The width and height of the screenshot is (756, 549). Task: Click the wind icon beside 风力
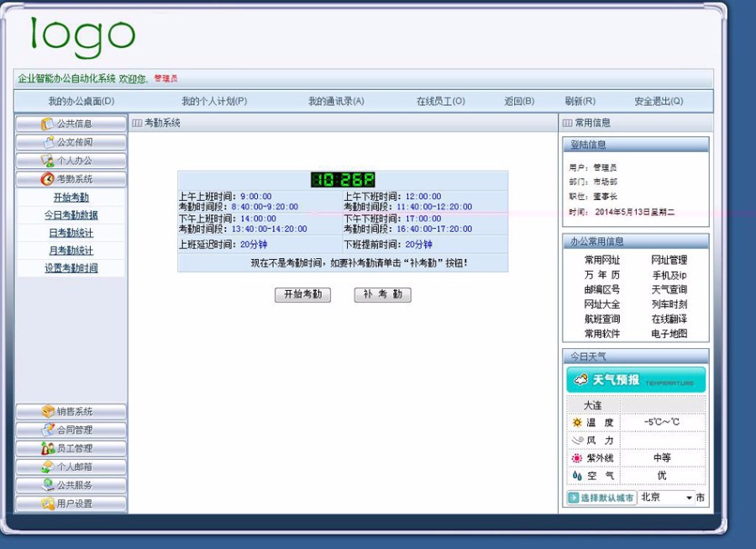pos(577,440)
